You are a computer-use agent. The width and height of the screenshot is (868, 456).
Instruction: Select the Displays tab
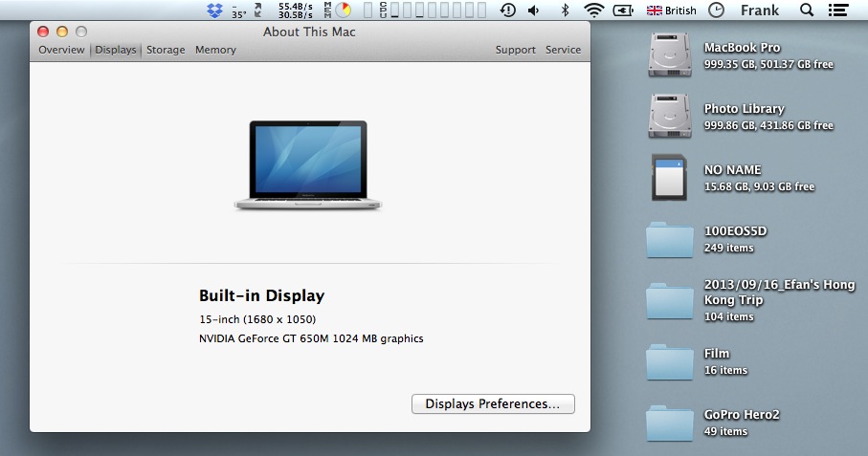(116, 50)
